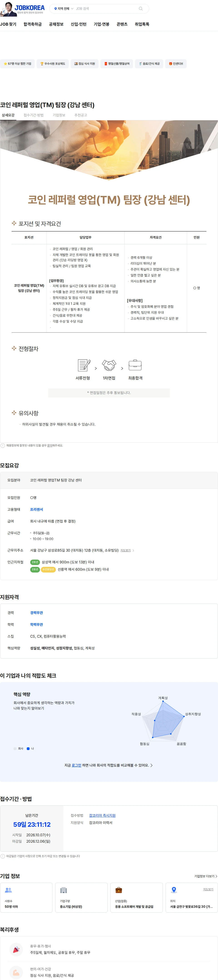
Task: Click the 편의·여가·건강 benefits icon
Action: (16, 972)
